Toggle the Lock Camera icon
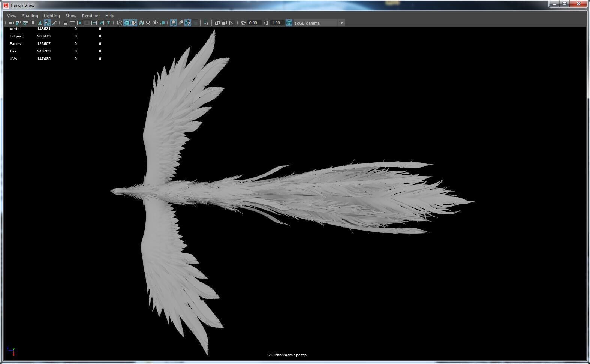The height and width of the screenshot is (364, 590). pos(18,23)
